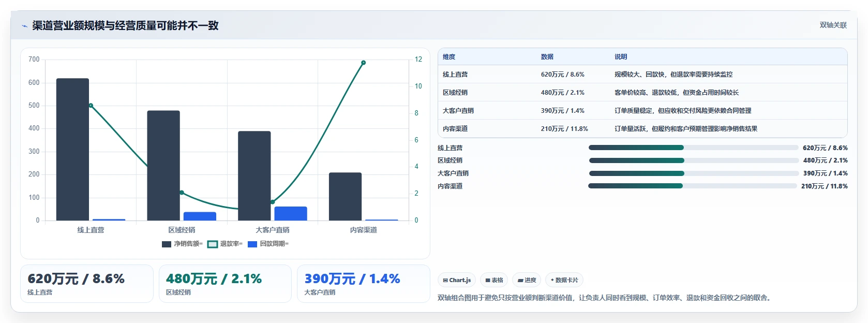
Task: Click 内容渠道 in the table's fourth row
Action: [455, 129]
